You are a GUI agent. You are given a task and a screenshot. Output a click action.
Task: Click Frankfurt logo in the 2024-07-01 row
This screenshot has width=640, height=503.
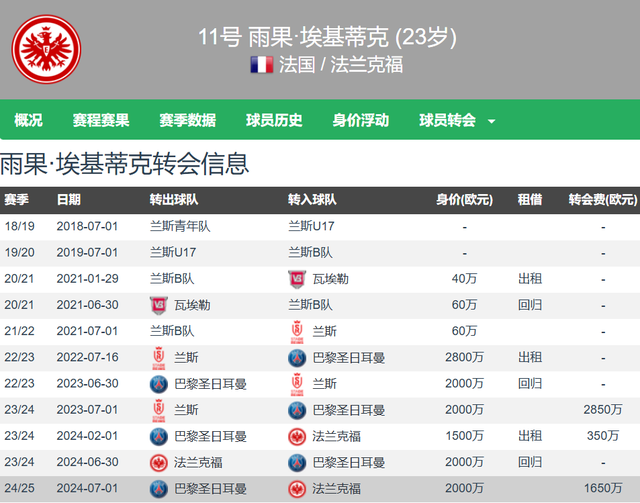pos(297,489)
